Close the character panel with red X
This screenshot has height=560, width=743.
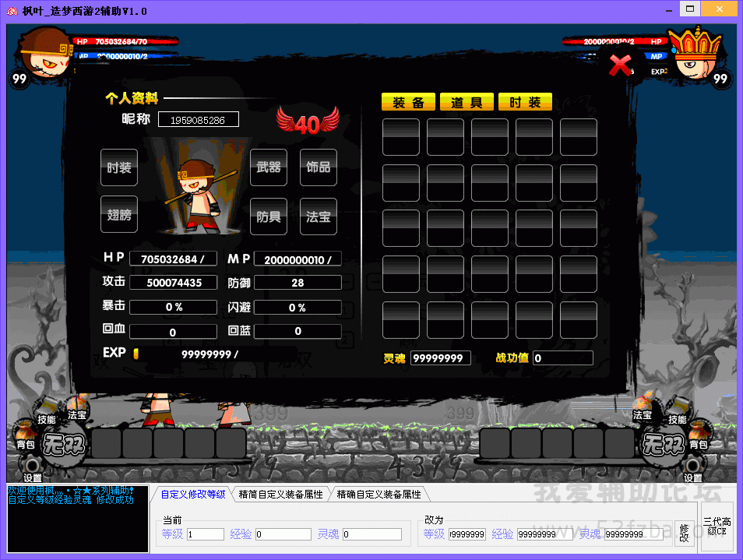[620, 65]
